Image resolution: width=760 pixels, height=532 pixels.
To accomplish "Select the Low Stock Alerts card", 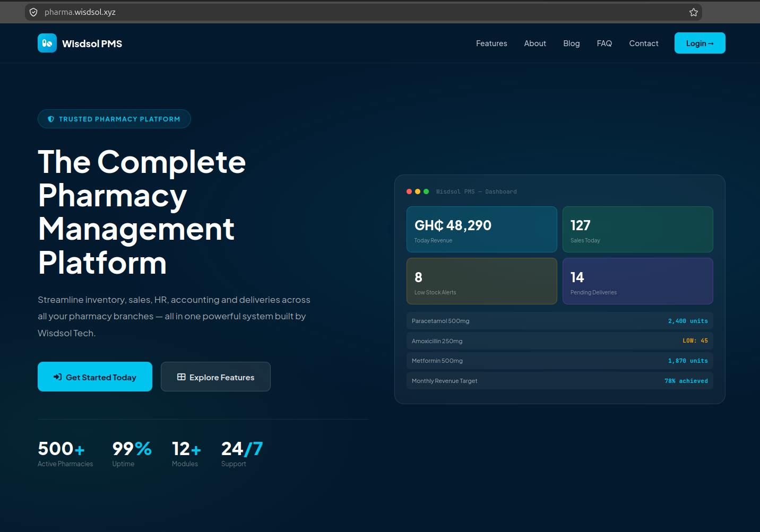I will pyautogui.click(x=482, y=281).
